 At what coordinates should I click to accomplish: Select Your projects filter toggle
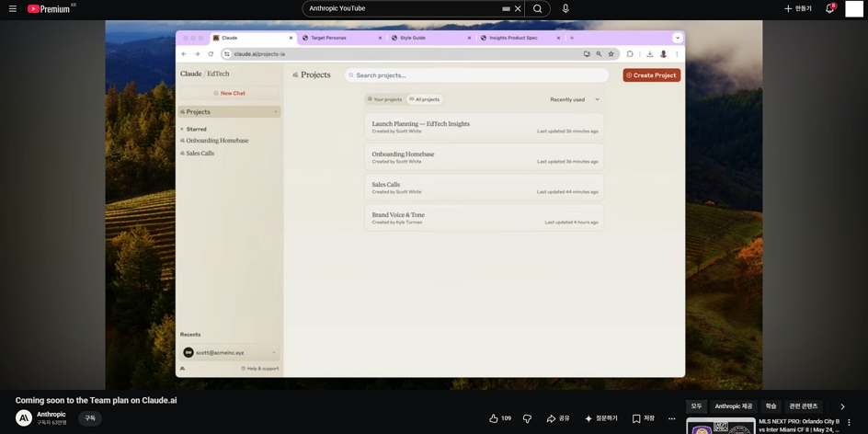pos(385,99)
